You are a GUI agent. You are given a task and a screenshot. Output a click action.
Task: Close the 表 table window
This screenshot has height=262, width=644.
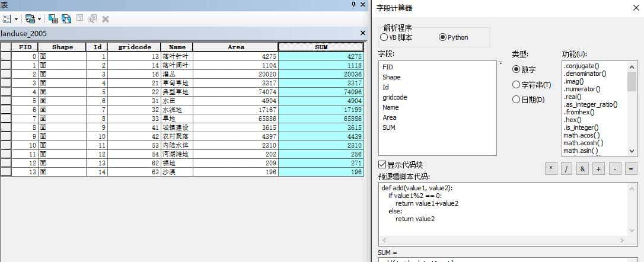363,5
